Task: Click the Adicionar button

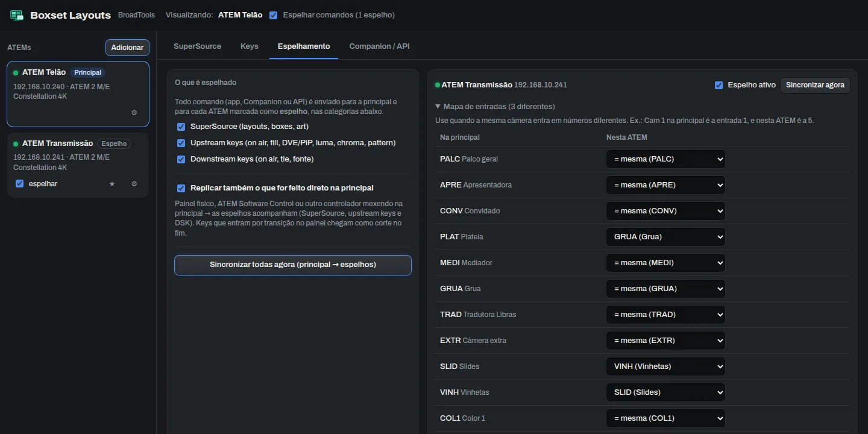Action: 127,48
